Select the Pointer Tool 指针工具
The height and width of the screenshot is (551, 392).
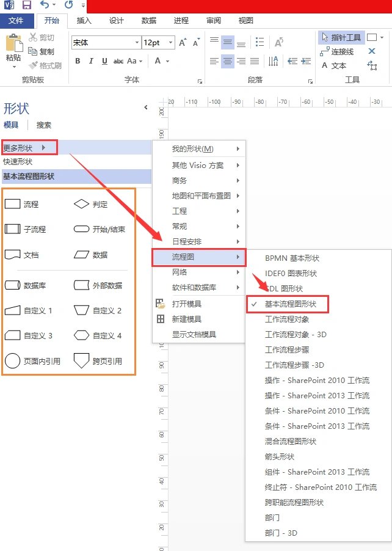(341, 38)
